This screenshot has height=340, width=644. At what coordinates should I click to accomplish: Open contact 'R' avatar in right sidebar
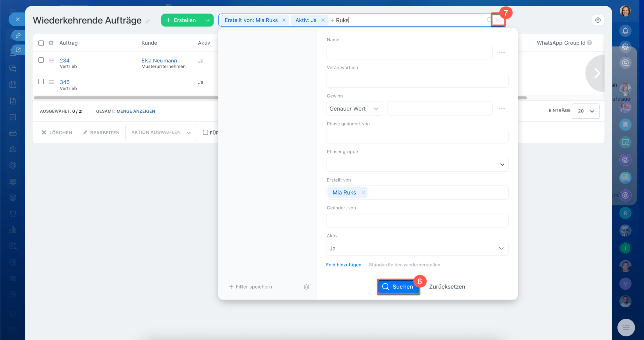pyautogui.click(x=625, y=213)
